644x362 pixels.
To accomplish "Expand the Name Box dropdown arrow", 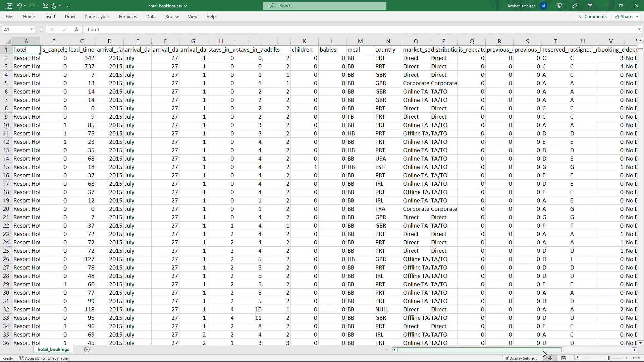I will pos(32,29).
